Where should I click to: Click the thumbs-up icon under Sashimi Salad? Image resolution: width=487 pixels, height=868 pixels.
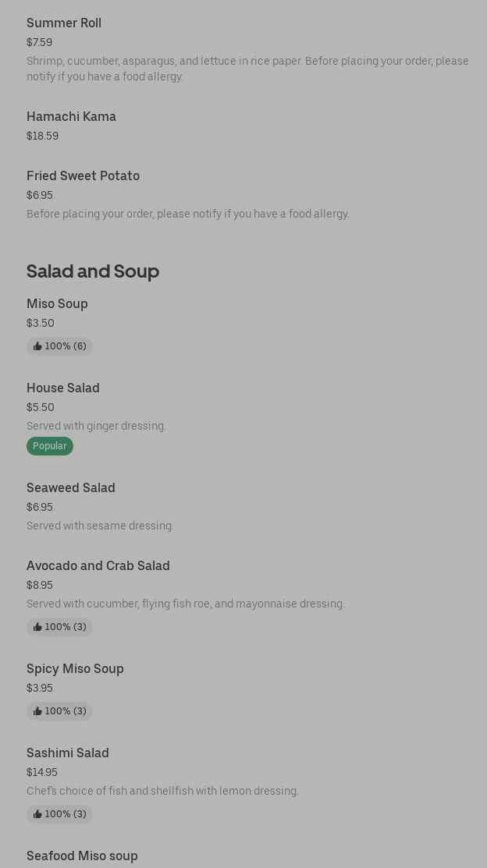point(37,814)
